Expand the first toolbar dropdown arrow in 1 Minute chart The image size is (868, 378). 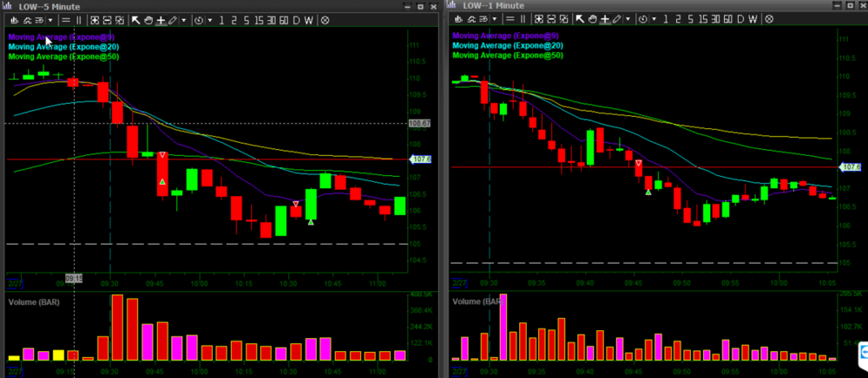(x=493, y=19)
